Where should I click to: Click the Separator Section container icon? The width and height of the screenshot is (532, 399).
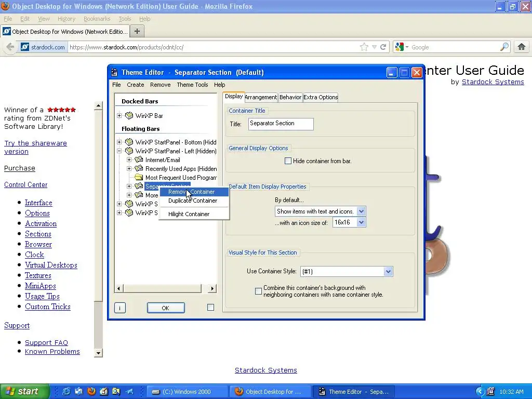coord(139,186)
